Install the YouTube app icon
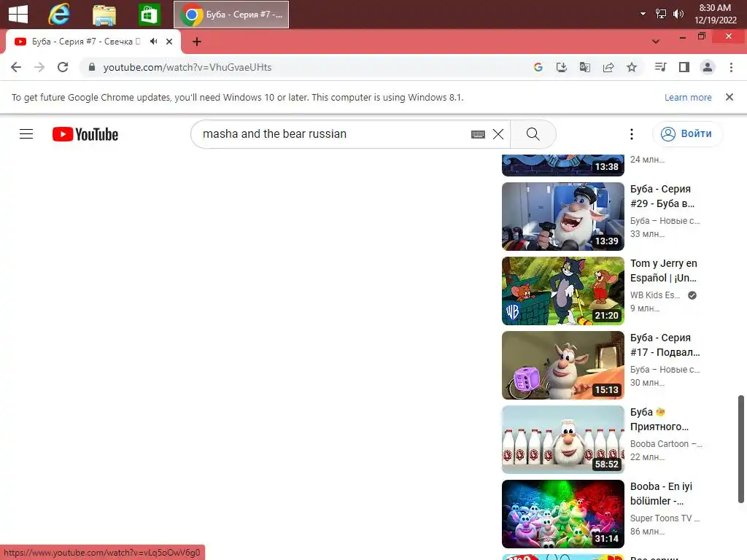The image size is (747, 560). [562, 67]
